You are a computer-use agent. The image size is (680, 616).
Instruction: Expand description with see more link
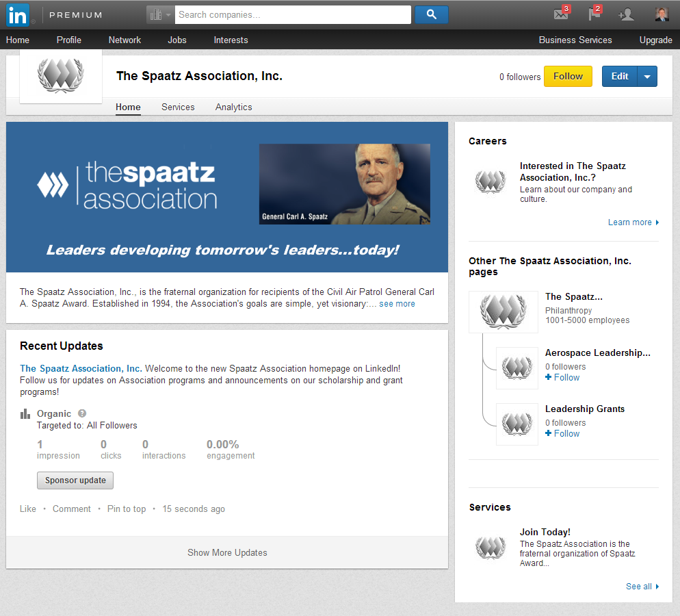point(397,304)
